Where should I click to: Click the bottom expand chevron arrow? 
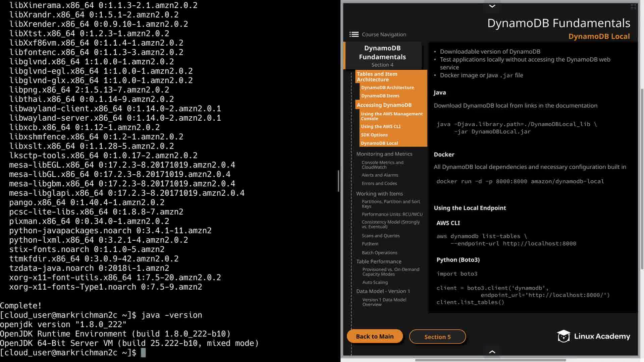click(x=492, y=352)
